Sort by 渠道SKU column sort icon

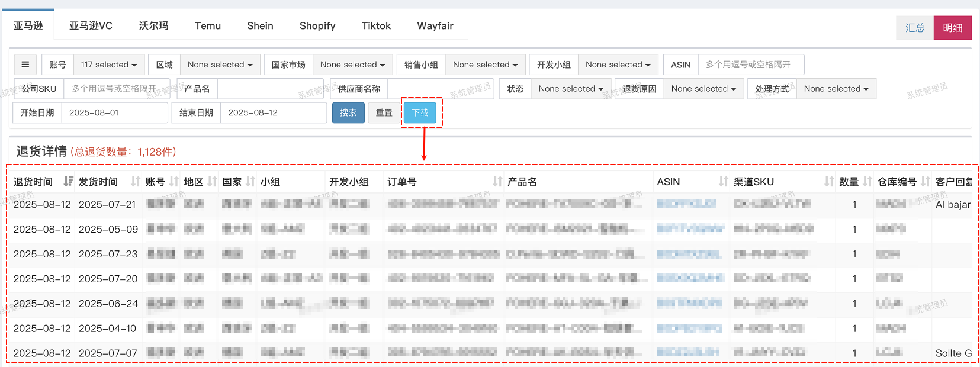click(828, 182)
